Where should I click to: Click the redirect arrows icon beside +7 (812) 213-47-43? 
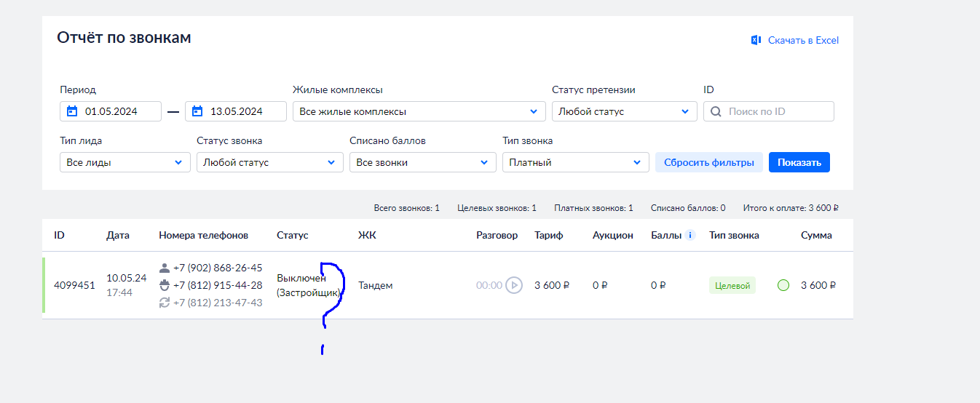click(x=165, y=303)
